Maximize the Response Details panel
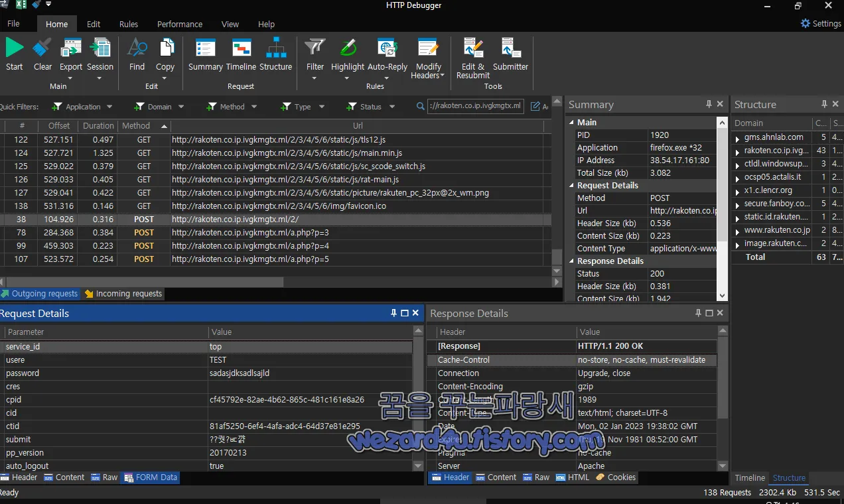 point(709,313)
